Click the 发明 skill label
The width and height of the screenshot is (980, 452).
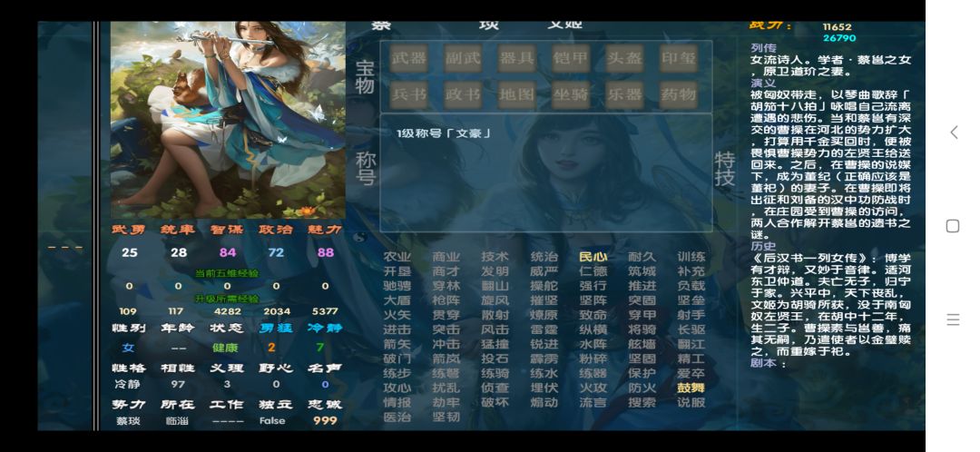495,271
